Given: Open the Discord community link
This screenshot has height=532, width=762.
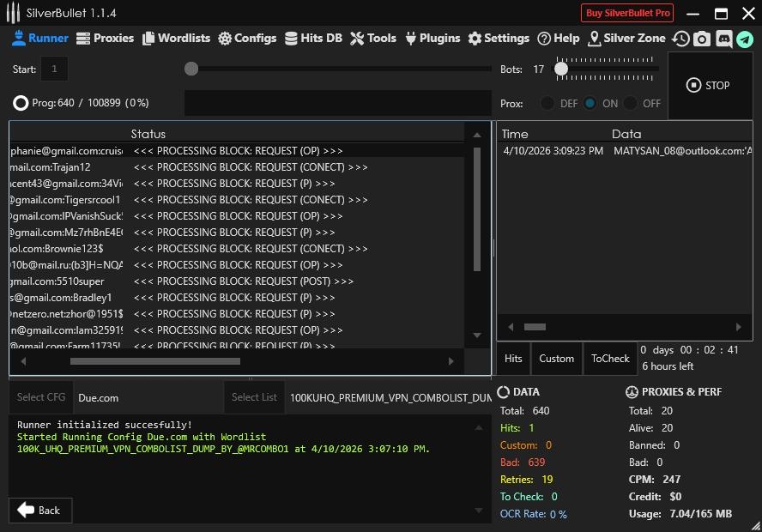Looking at the screenshot, I should pos(723,38).
